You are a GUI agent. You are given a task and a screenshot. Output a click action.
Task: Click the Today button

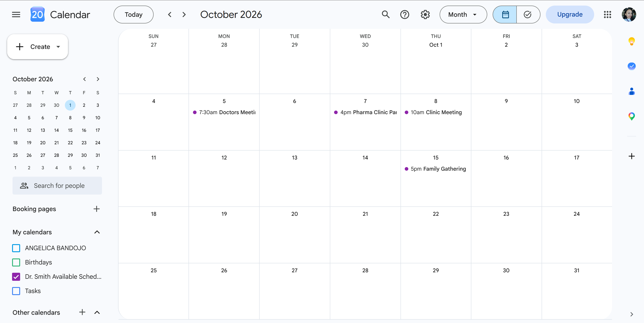[133, 15]
